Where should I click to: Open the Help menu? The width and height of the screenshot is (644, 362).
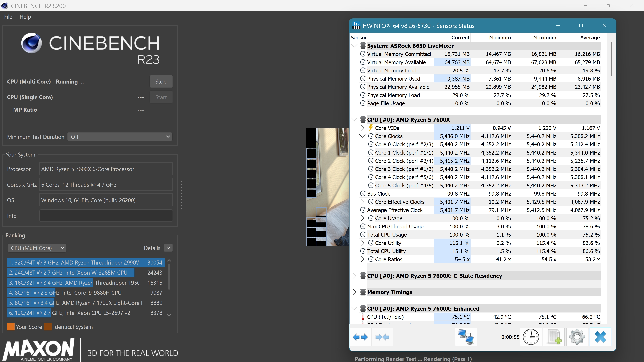[x=25, y=17]
